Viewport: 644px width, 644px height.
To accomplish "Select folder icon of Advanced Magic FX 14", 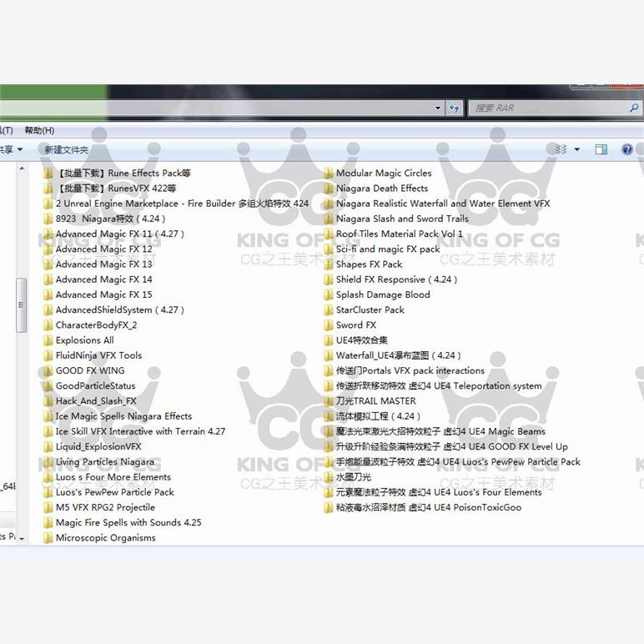I will [x=48, y=279].
